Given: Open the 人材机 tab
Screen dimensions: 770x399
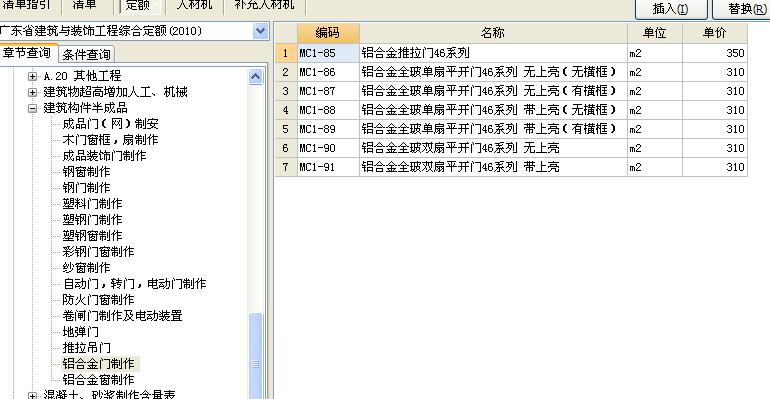Looking at the screenshot, I should (194, 5).
